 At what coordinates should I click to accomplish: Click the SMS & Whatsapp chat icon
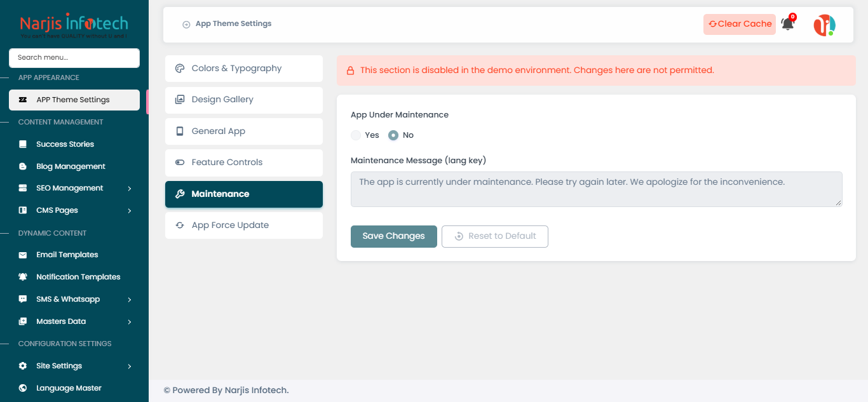[x=23, y=299]
